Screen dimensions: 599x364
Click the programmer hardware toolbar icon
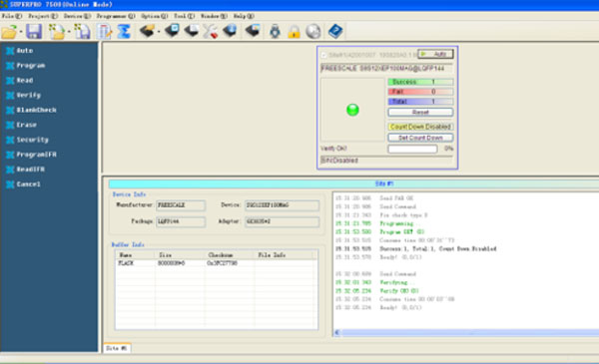click(x=275, y=31)
